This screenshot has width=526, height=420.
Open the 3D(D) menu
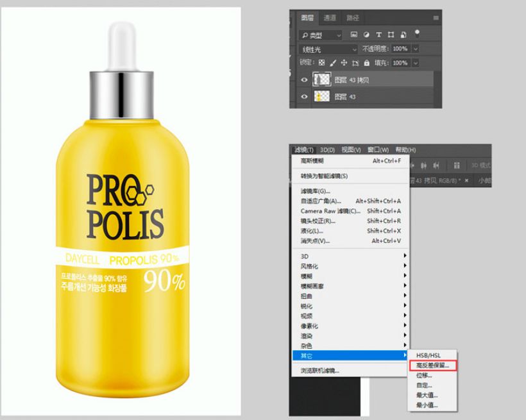pyautogui.click(x=327, y=150)
